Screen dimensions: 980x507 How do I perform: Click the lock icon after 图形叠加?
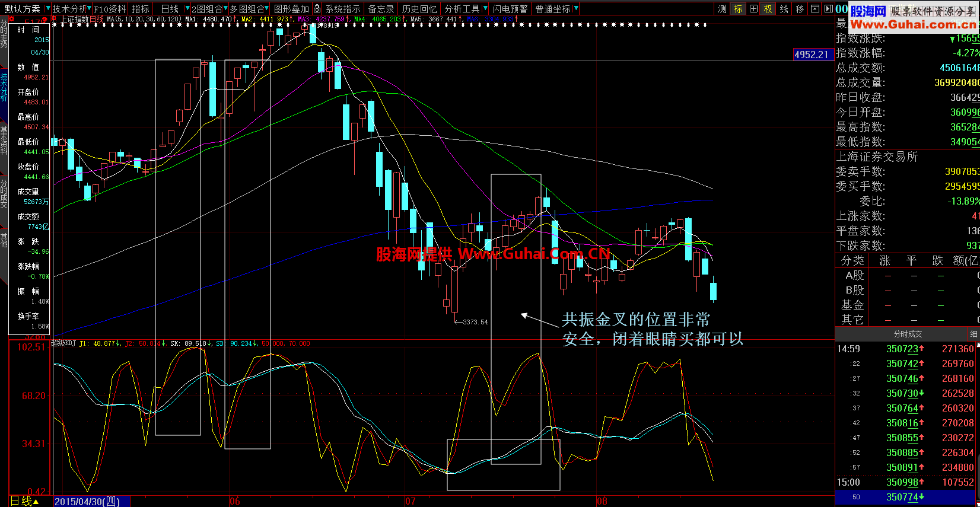(317, 9)
